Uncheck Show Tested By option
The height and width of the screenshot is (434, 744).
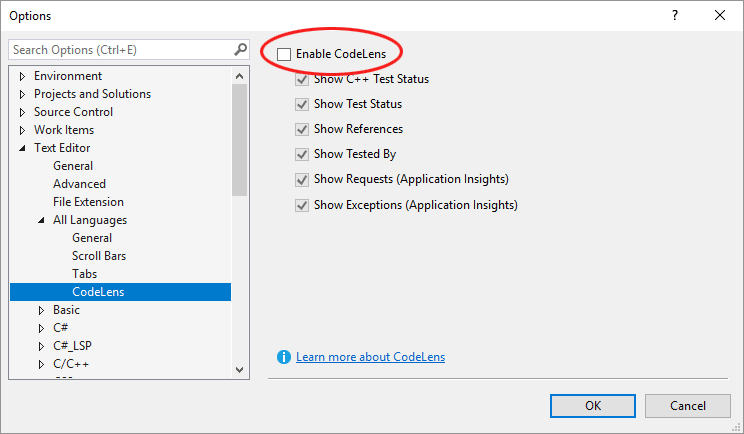(302, 154)
